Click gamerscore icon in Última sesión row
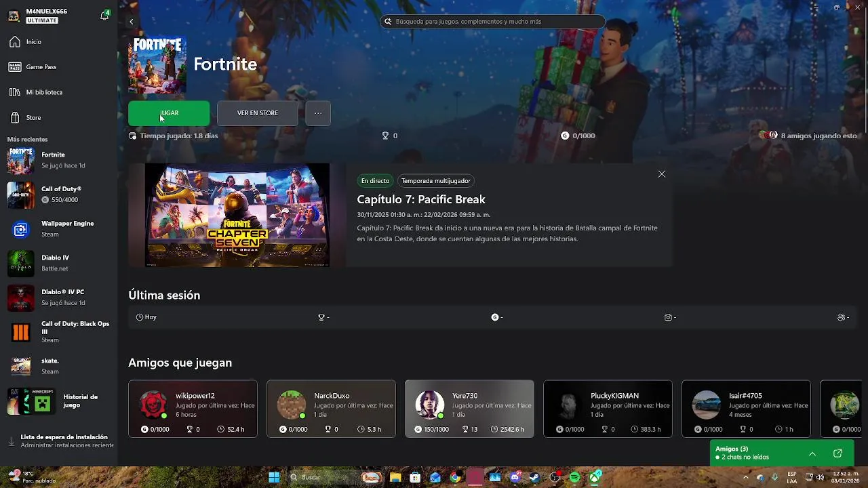The image size is (868, 488). 495,317
